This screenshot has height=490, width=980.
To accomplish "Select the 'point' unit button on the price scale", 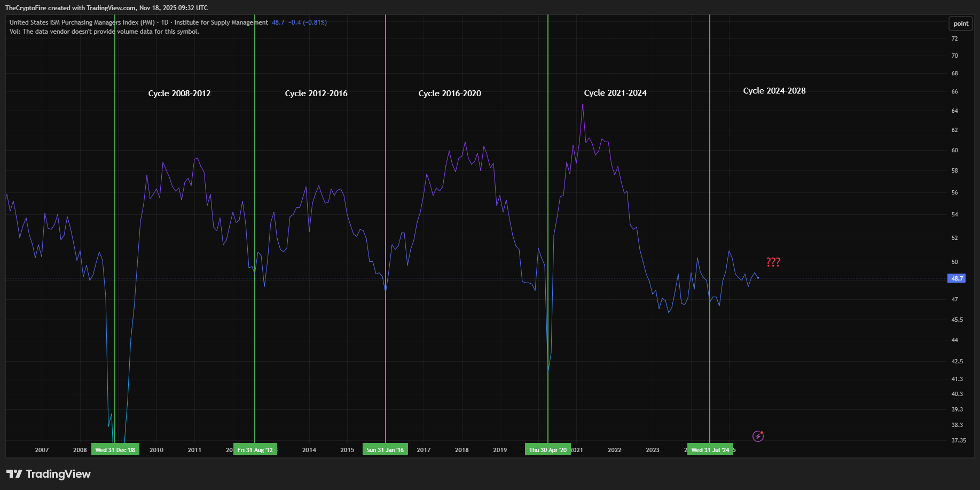I will (x=960, y=23).
